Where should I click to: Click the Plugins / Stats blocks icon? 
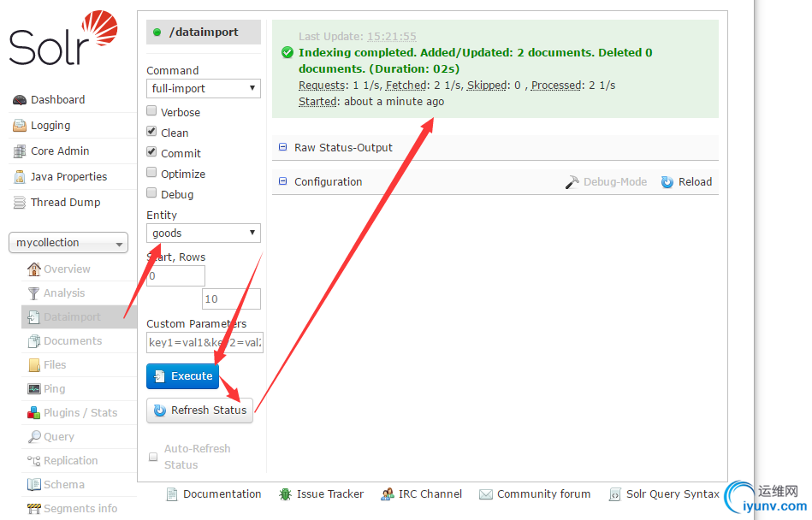[x=33, y=413]
